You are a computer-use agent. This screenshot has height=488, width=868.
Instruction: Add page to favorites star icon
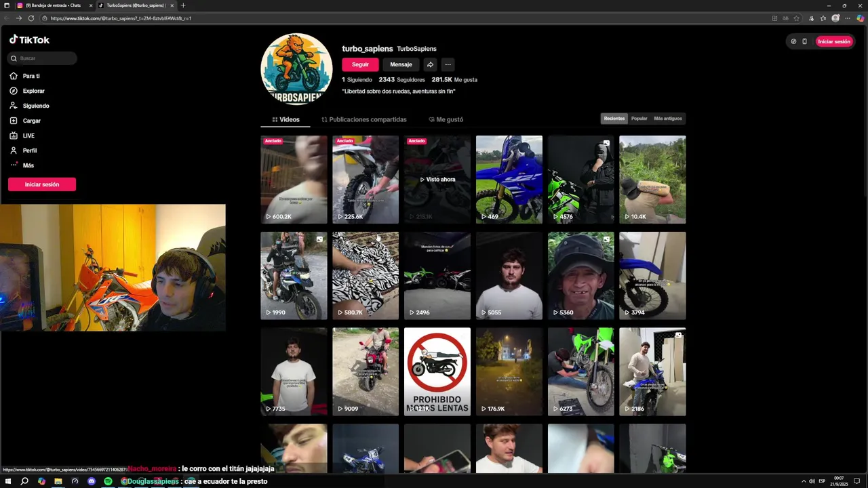tap(797, 18)
